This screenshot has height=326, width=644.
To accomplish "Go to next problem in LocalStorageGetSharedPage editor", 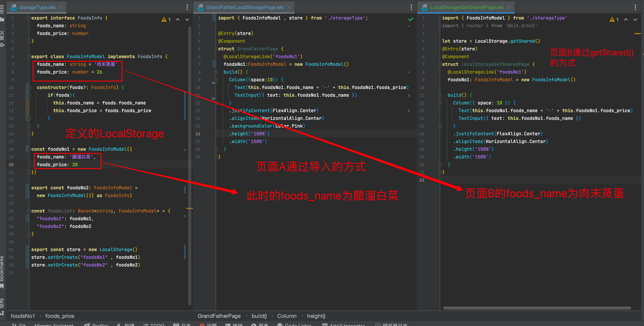I will 635,20.
